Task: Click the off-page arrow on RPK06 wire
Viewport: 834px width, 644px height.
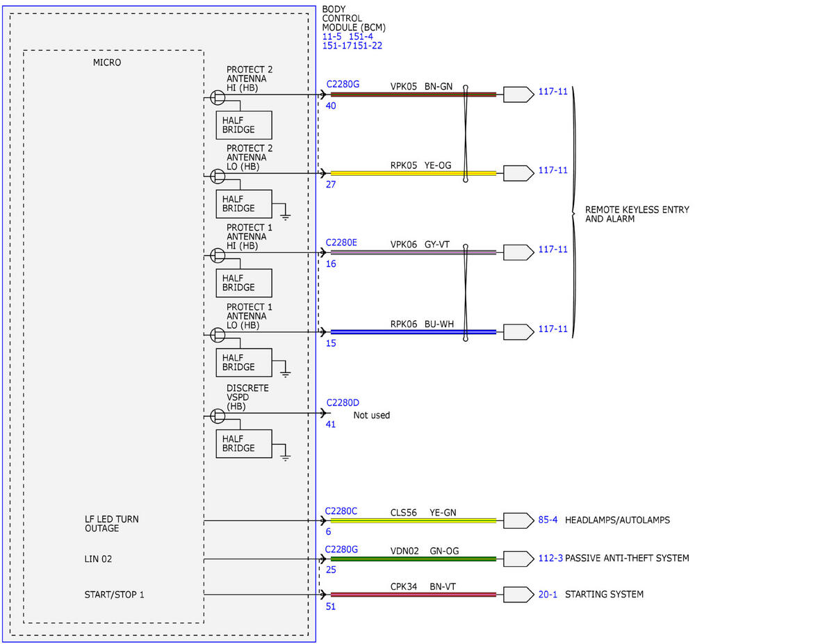Action: 518,331
